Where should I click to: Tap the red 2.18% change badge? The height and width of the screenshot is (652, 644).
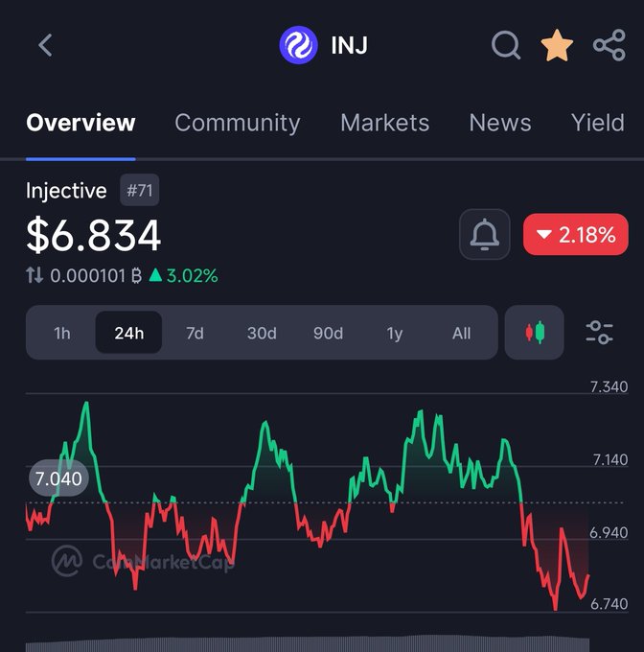[575, 235]
